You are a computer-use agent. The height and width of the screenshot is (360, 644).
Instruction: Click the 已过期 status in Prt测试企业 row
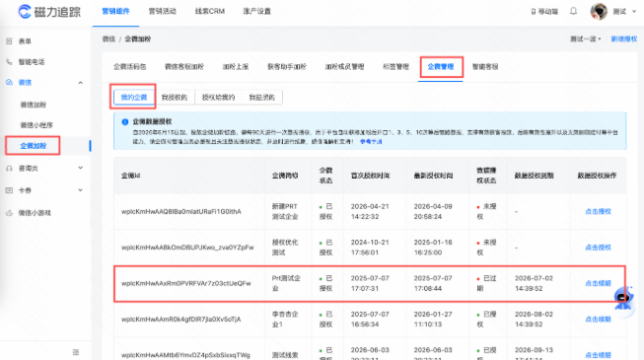click(x=486, y=283)
